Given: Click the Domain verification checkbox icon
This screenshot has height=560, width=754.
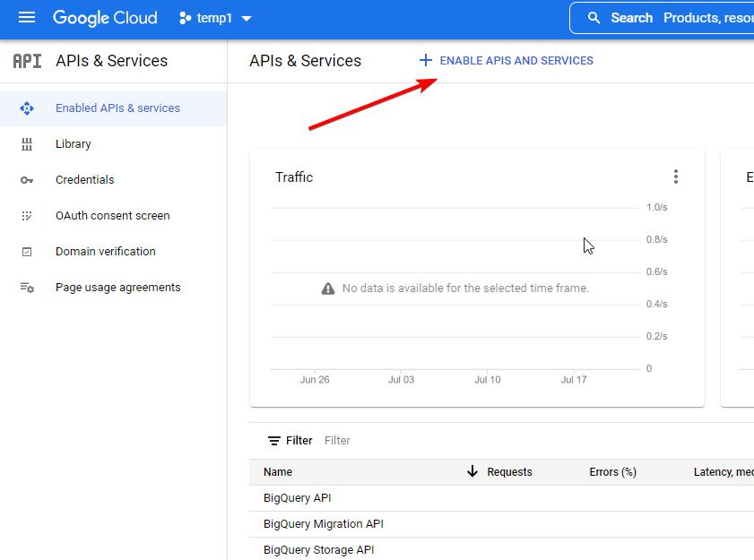Looking at the screenshot, I should coord(27,252).
